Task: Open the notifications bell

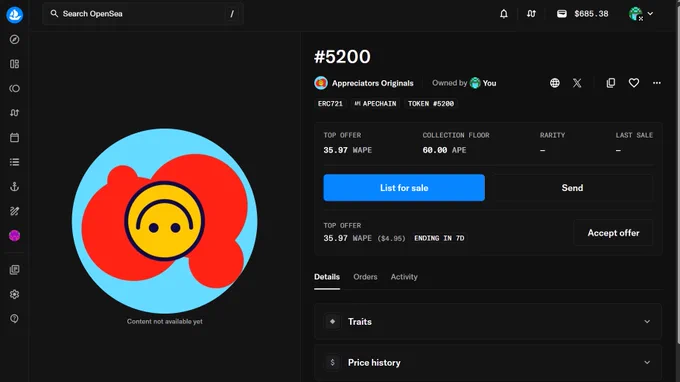Action: click(x=503, y=14)
